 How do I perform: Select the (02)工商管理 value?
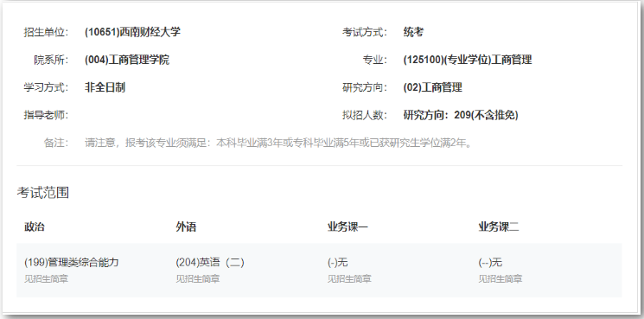click(432, 87)
